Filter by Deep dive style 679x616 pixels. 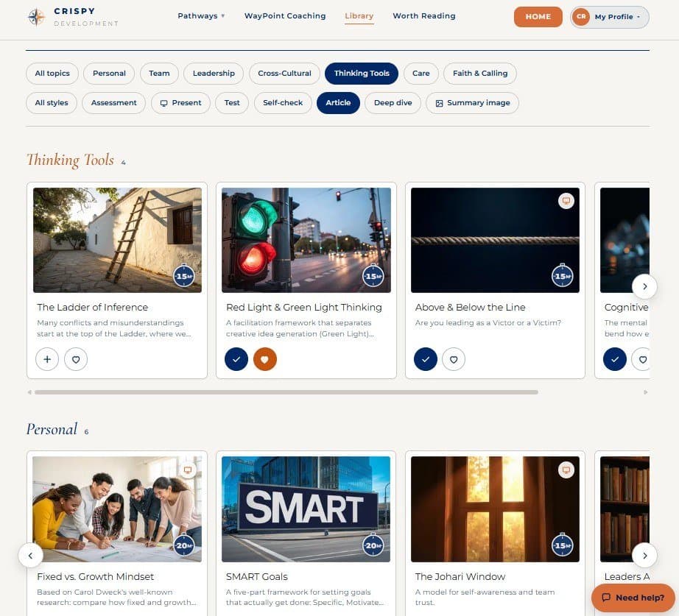tap(393, 103)
